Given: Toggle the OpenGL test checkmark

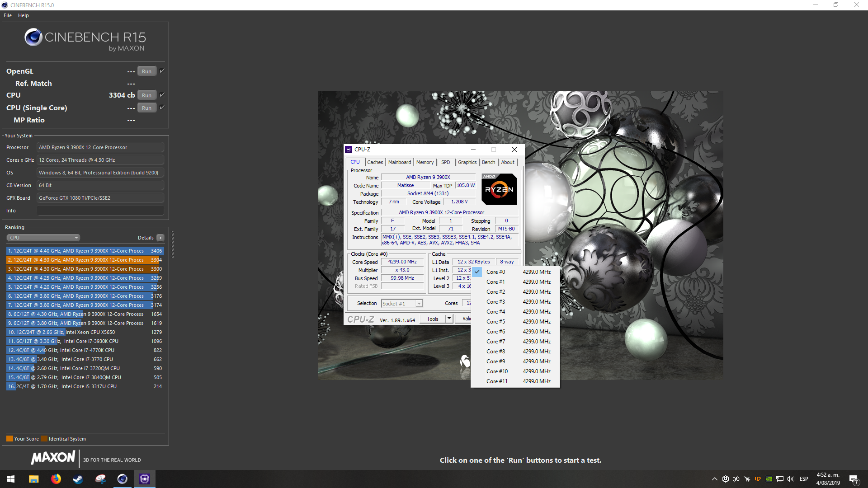Looking at the screenshot, I should pos(162,71).
